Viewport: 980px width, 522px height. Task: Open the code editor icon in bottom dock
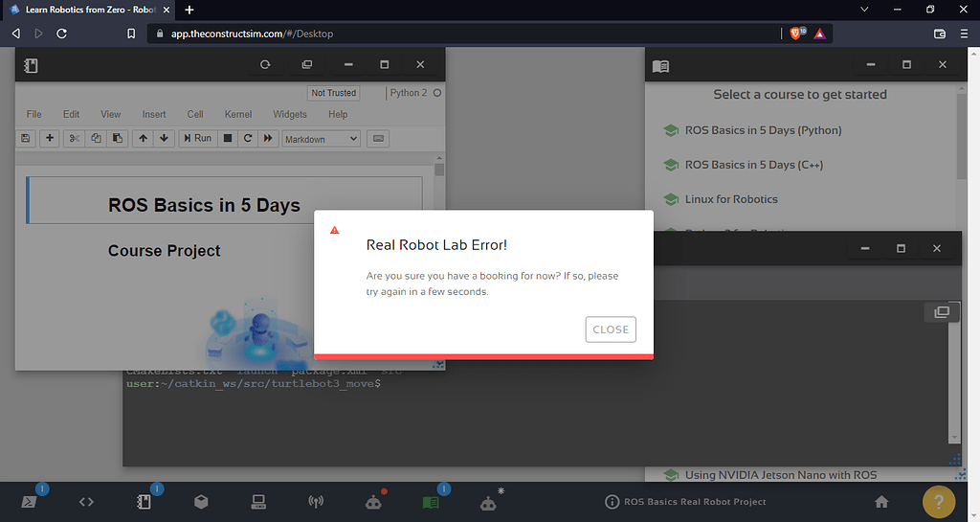(86, 501)
